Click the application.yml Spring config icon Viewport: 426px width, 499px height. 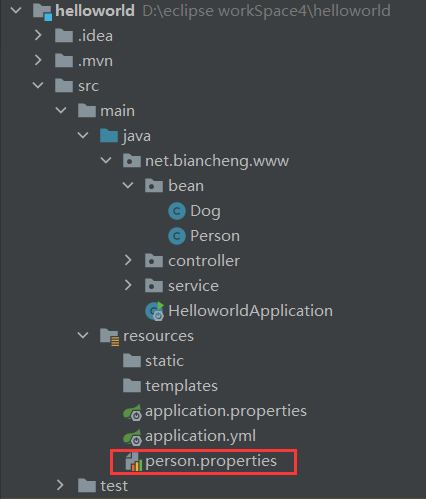[x=132, y=437]
